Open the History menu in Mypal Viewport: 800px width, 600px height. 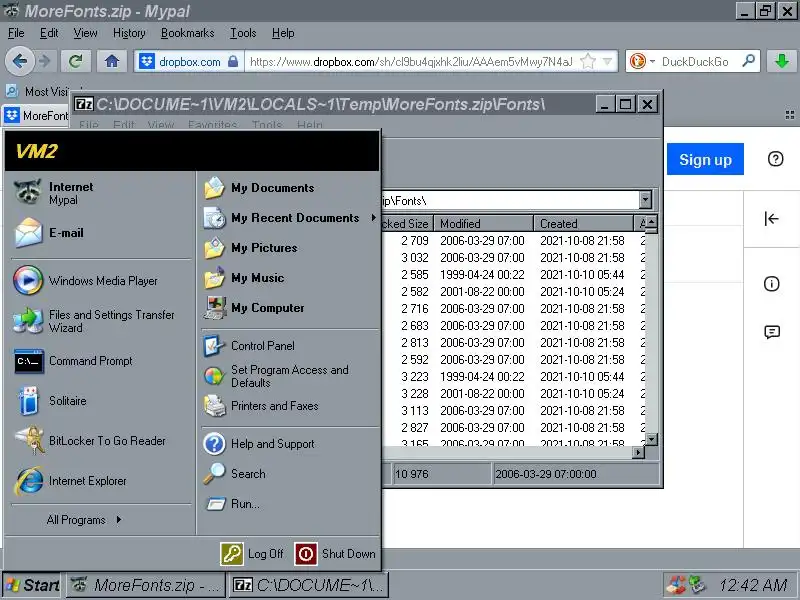[129, 33]
